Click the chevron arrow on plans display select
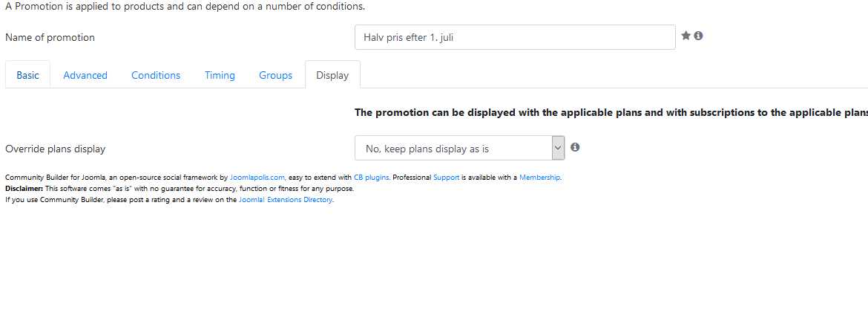The width and height of the screenshot is (868, 318). point(558,148)
